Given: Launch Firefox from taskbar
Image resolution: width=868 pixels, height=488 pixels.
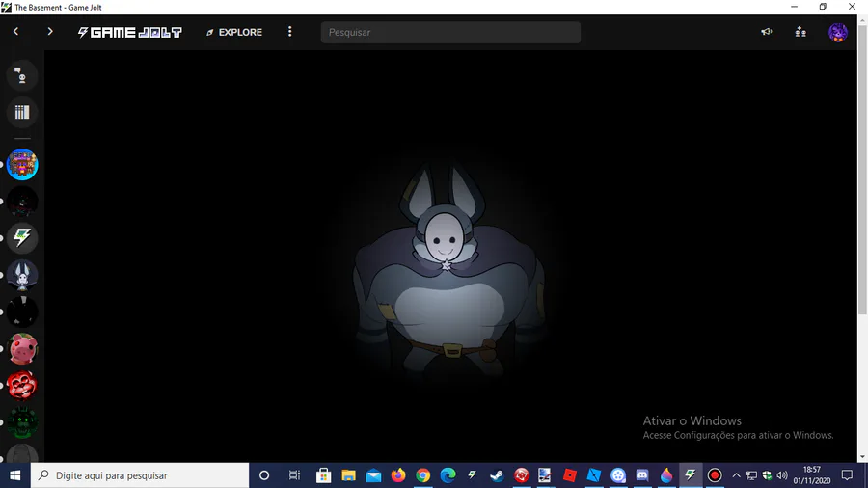Looking at the screenshot, I should [x=398, y=475].
